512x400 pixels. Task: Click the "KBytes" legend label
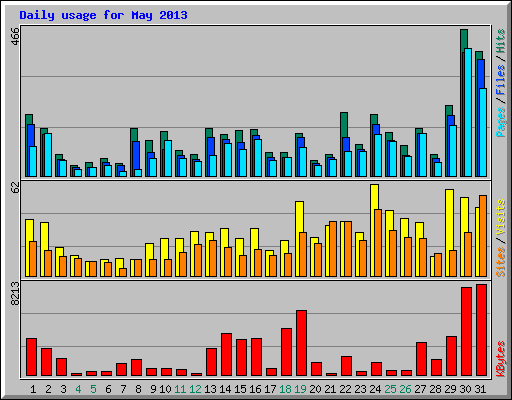(x=501, y=359)
